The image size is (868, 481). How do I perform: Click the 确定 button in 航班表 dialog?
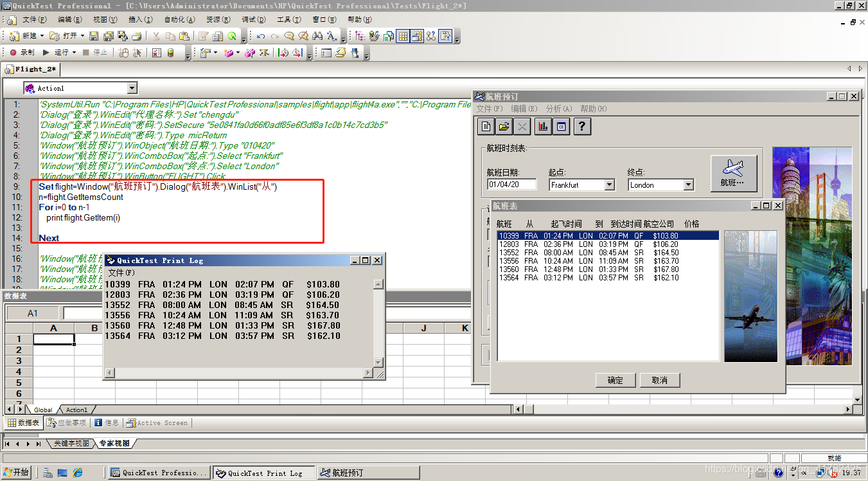(616, 380)
